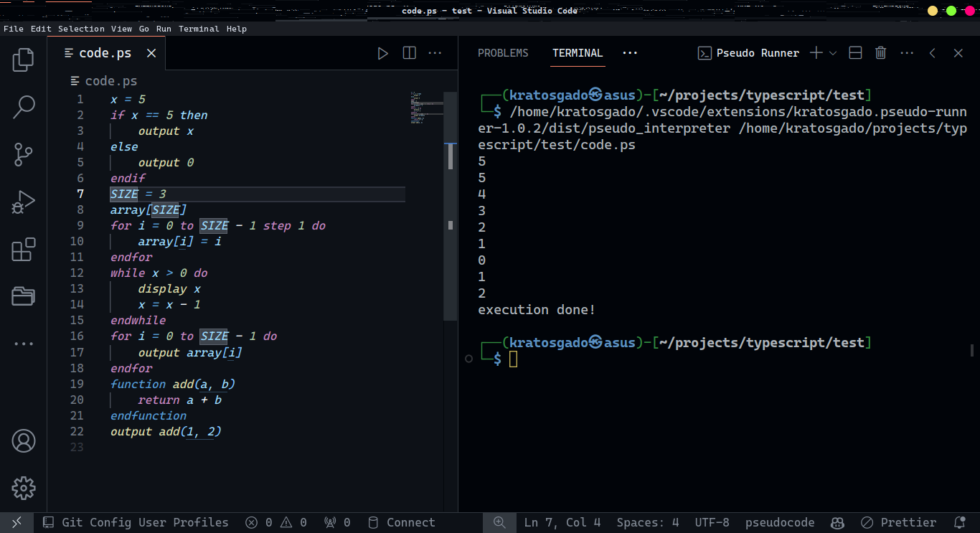Click line number 7 in gutter
This screenshot has height=533, width=980.
pyautogui.click(x=80, y=194)
